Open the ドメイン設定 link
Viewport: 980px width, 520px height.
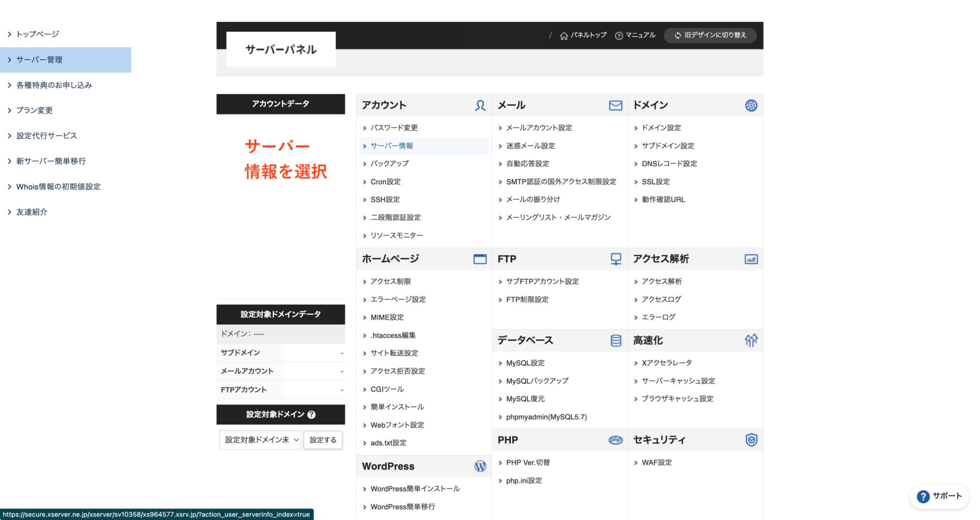click(x=661, y=128)
